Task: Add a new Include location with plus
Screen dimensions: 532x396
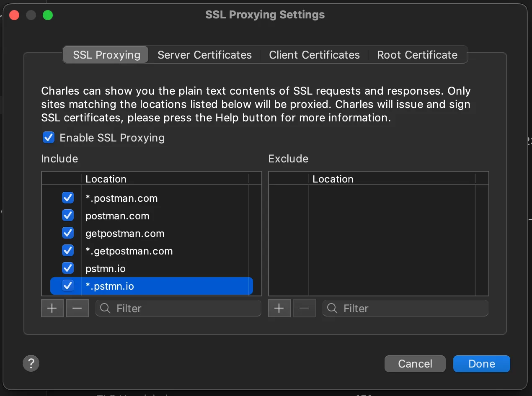Action: point(52,309)
